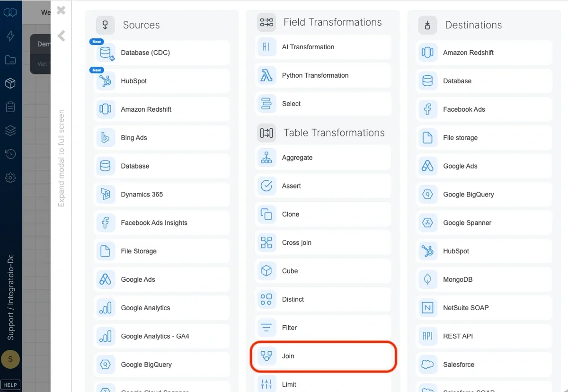Choose Google Spanner destination
Image resolution: width=568 pixels, height=392 pixels.
pyautogui.click(x=484, y=223)
